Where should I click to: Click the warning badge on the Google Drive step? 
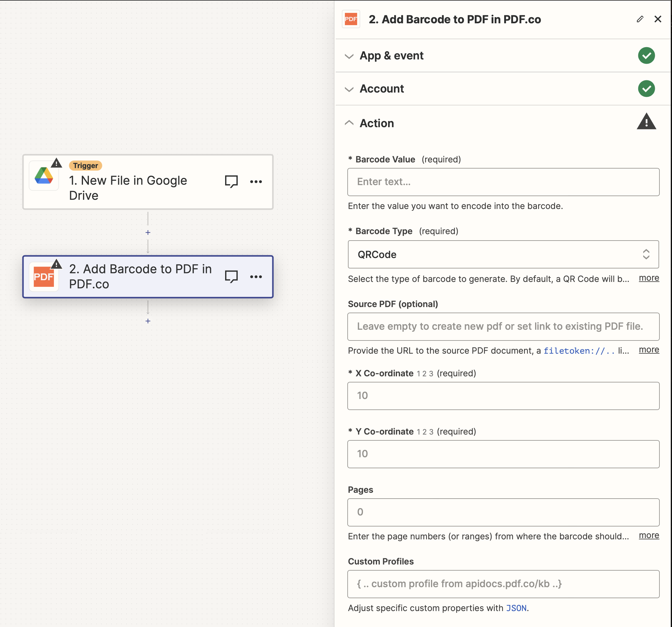coord(56,163)
